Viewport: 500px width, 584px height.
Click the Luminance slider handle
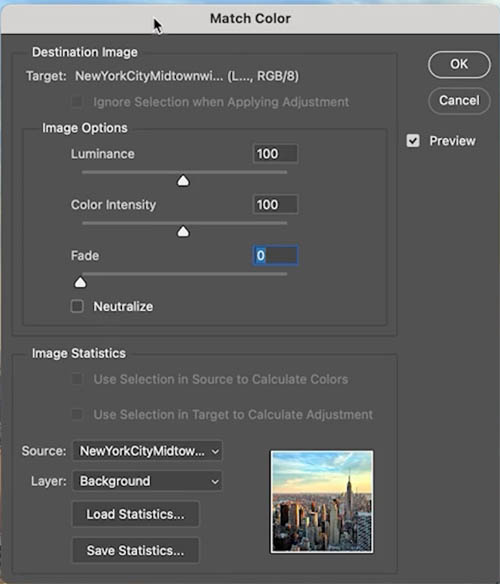(x=183, y=181)
